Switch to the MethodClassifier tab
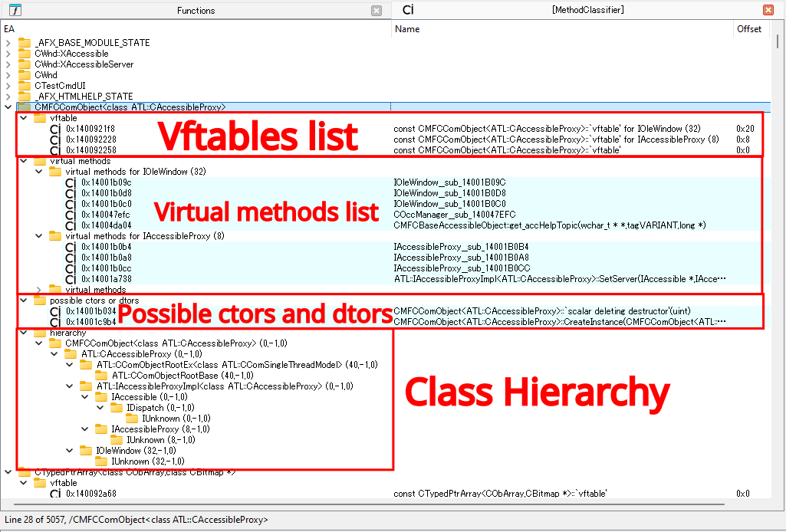The width and height of the screenshot is (786, 532). [587, 9]
